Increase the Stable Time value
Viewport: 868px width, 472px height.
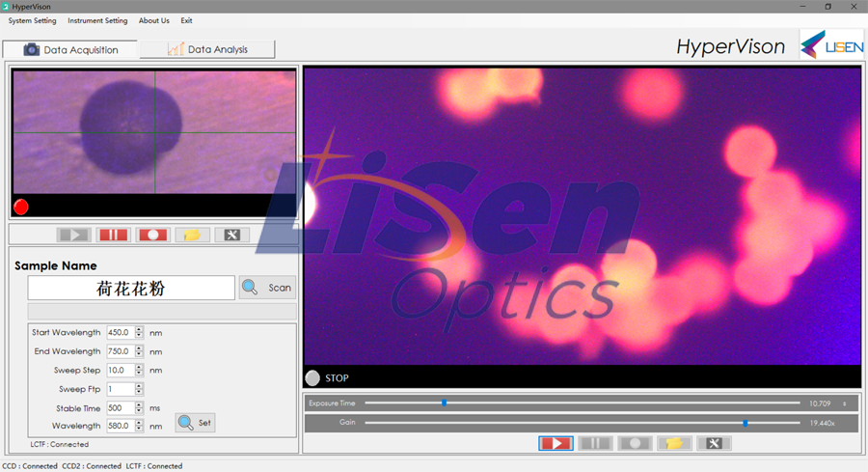[x=139, y=405]
